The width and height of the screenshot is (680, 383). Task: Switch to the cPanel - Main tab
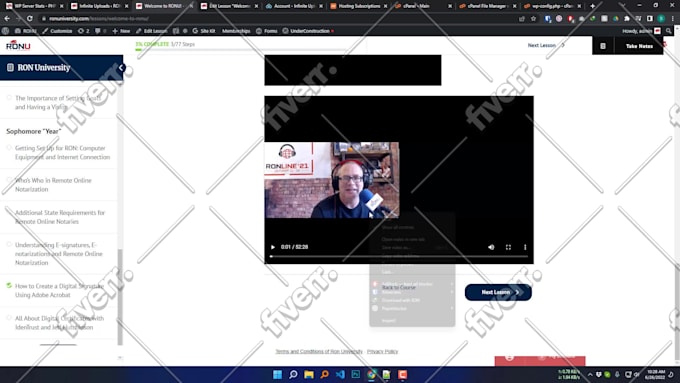423,6
